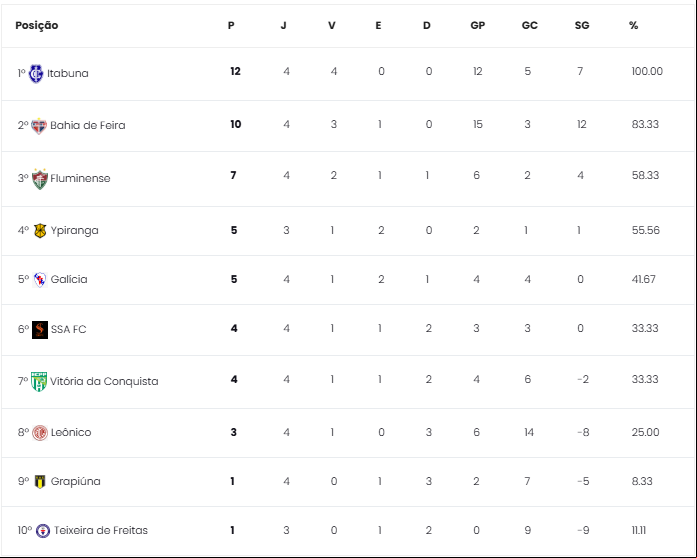Click the Grapiúna yellow-black shield icon
Viewport: 697px width, 558px height.
(x=40, y=482)
